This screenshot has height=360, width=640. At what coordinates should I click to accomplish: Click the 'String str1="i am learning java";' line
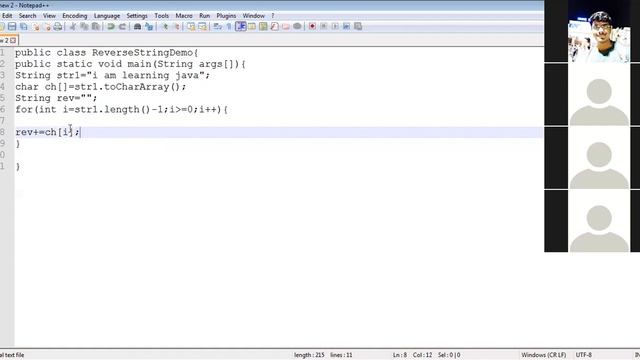113,76
